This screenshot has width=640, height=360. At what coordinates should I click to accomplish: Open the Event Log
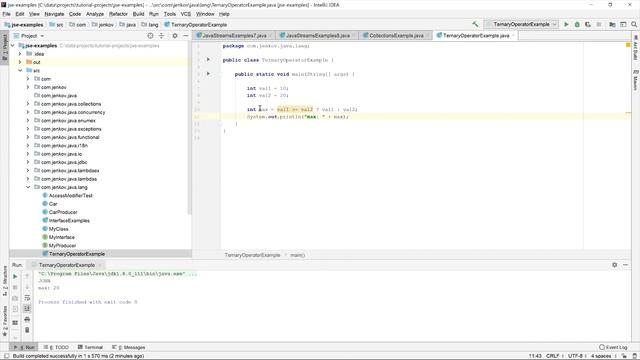[x=613, y=347]
